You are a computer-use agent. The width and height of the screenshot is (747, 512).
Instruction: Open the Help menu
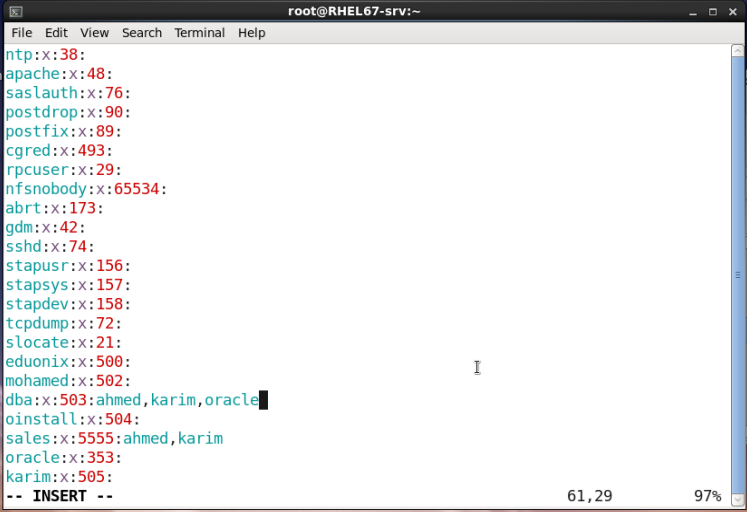click(252, 33)
